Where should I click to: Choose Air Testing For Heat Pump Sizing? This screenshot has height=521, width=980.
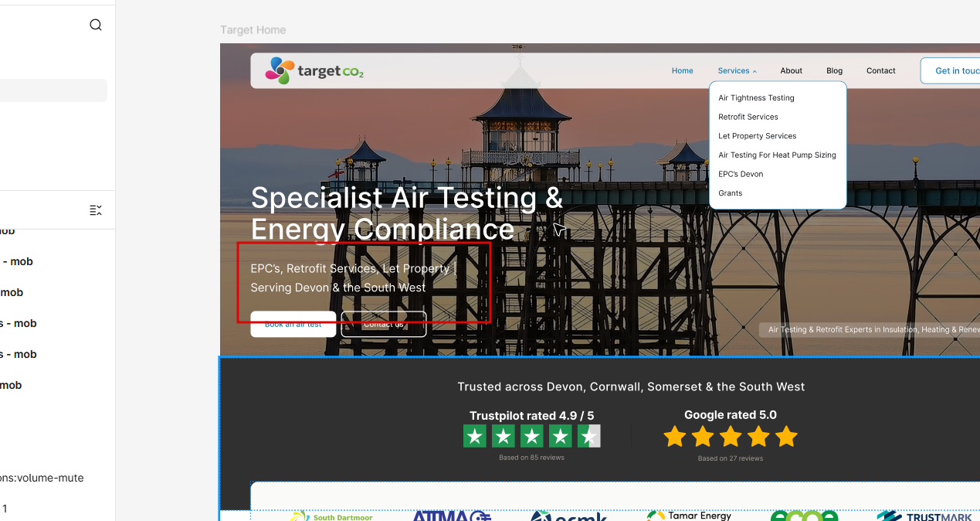(x=777, y=155)
